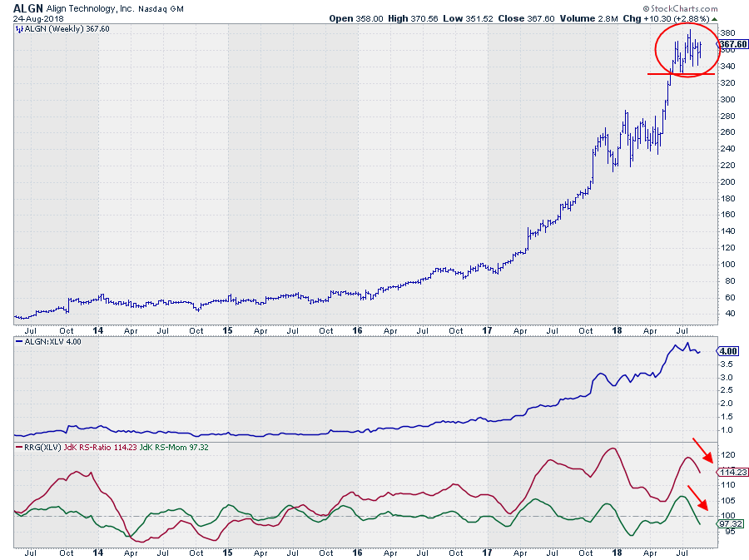This screenshot has height=560, width=749.
Task: Click the 110 label on RRG axis
Action: point(727,485)
